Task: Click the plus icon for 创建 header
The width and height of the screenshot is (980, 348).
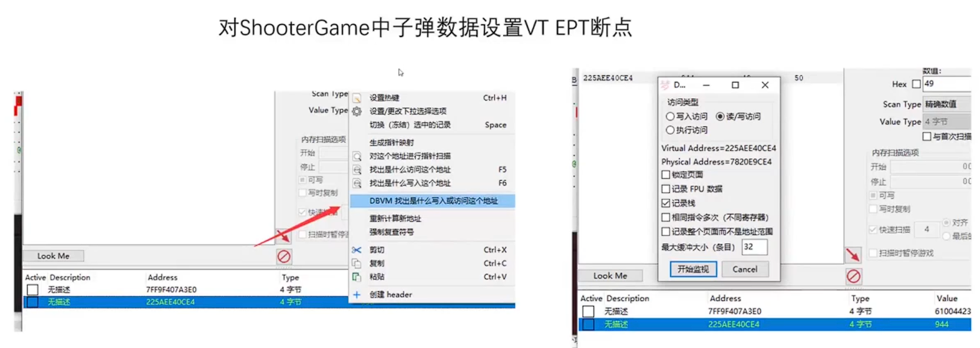Action: tap(357, 294)
